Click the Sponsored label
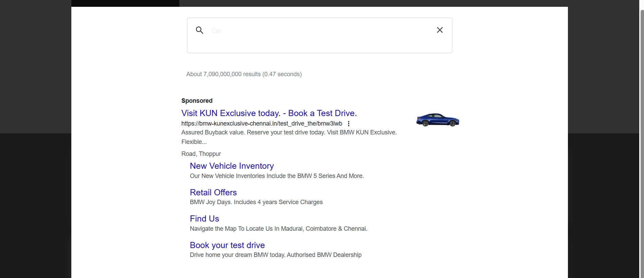 click(197, 101)
